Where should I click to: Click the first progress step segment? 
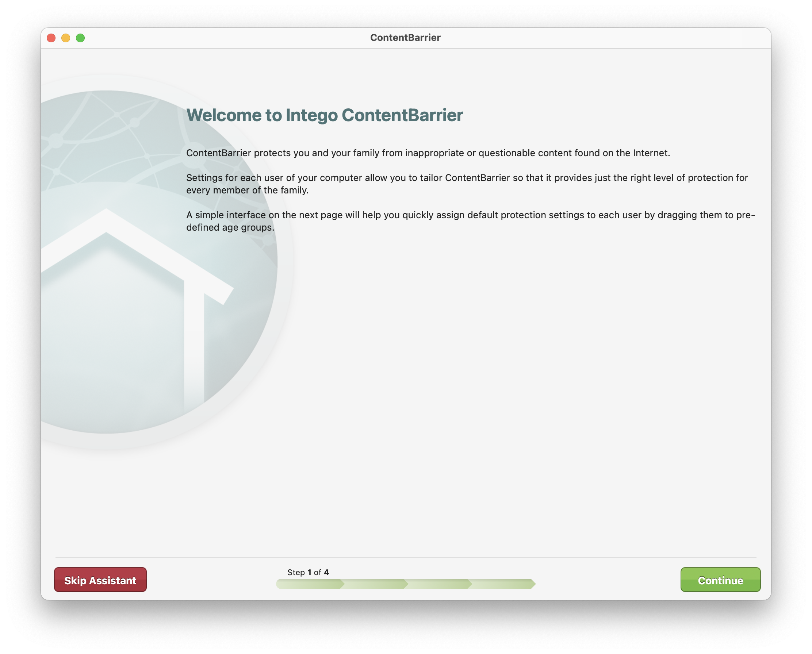310,584
